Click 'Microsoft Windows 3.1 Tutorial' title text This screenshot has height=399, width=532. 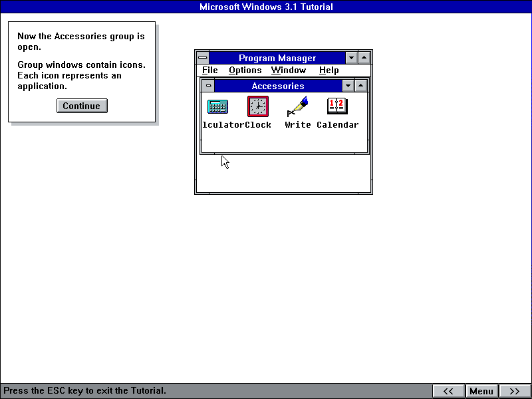267,7
